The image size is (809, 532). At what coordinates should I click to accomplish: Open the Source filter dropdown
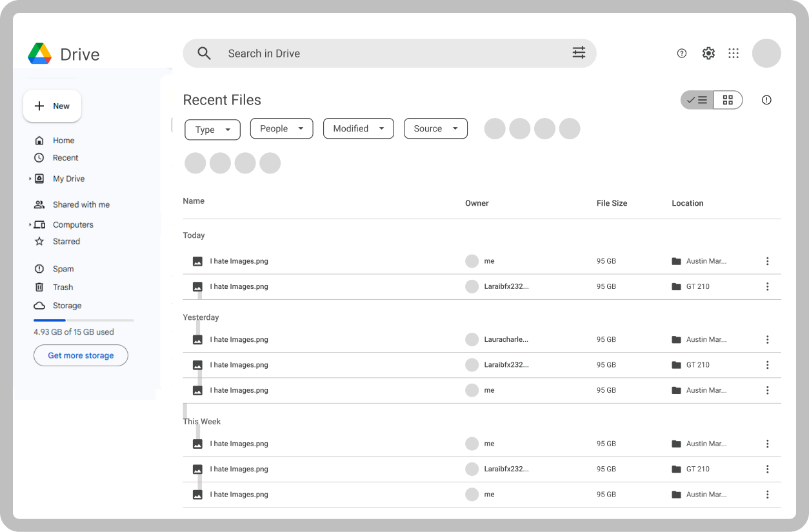coord(435,128)
